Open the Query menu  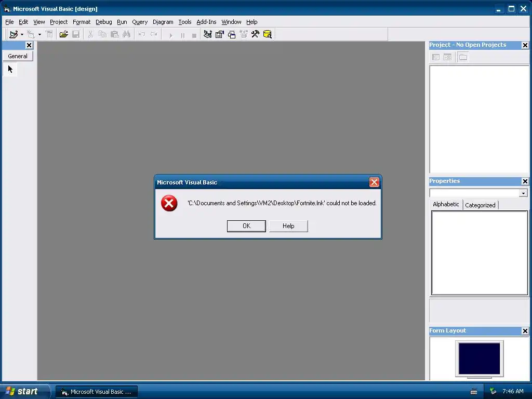(x=140, y=22)
